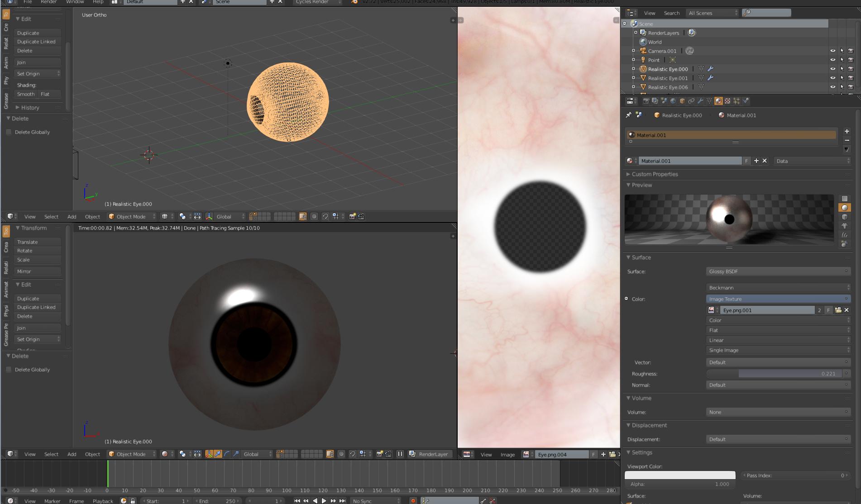The width and height of the screenshot is (861, 504).
Task: Open image file browser icon beside Eye.png.001
Action: point(838,310)
